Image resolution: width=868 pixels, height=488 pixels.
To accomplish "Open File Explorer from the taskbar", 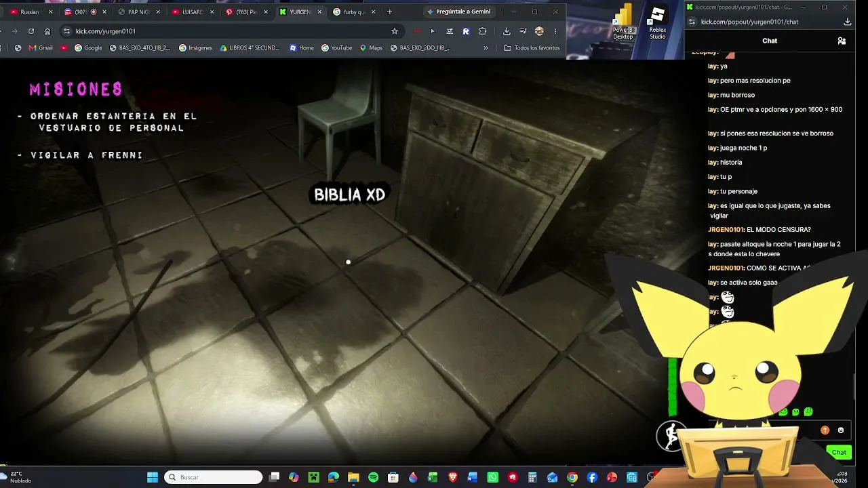I will point(353,477).
